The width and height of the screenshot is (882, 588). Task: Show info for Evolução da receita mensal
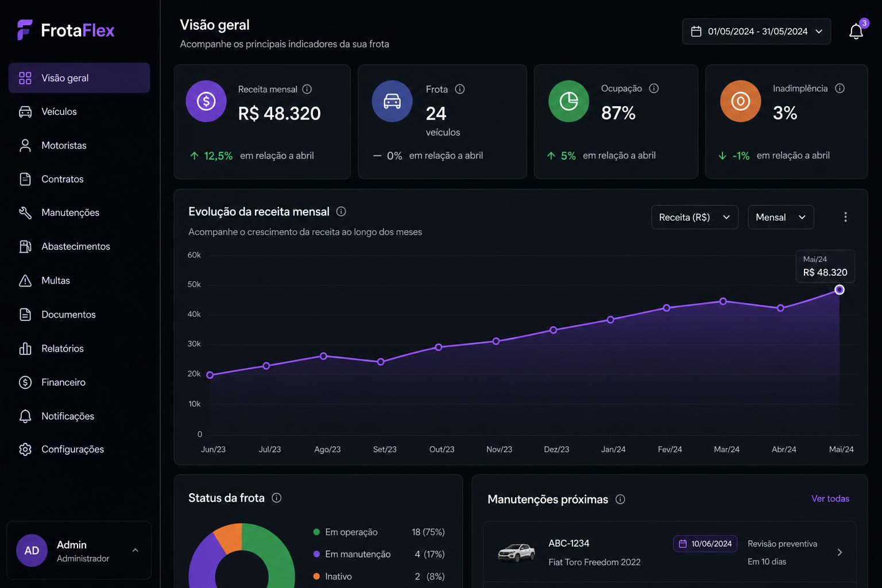[x=341, y=211]
